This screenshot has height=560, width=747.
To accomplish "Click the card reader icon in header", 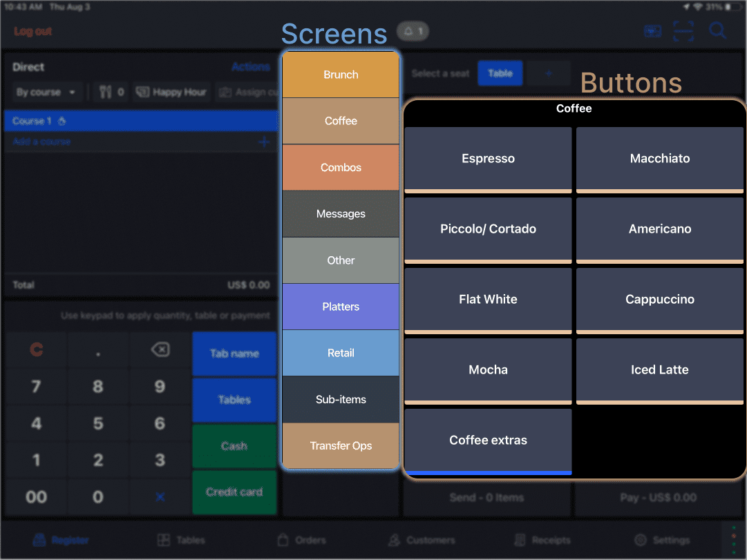I will tap(652, 31).
